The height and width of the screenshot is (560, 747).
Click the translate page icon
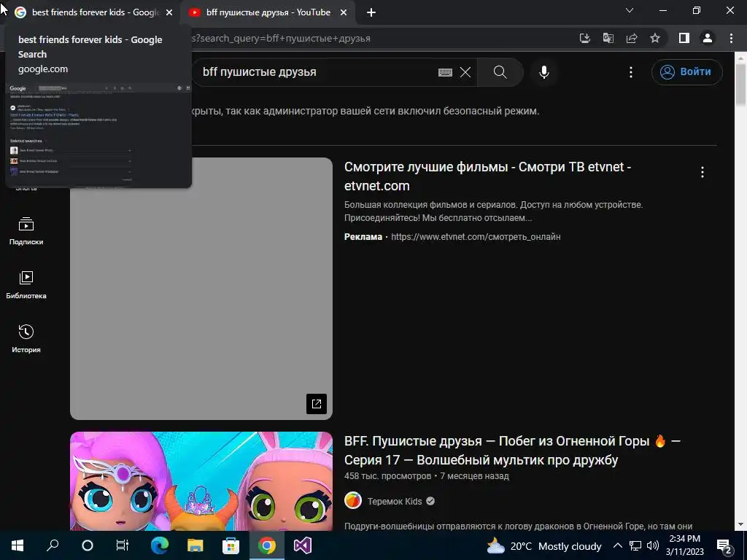coord(608,38)
